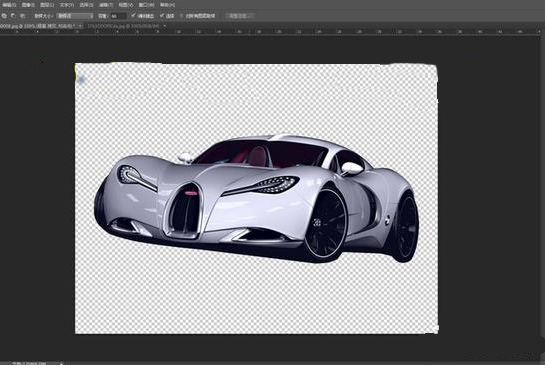The width and height of the screenshot is (545, 365).
Task: Click the car's front grille on canvas
Action: click(185, 211)
